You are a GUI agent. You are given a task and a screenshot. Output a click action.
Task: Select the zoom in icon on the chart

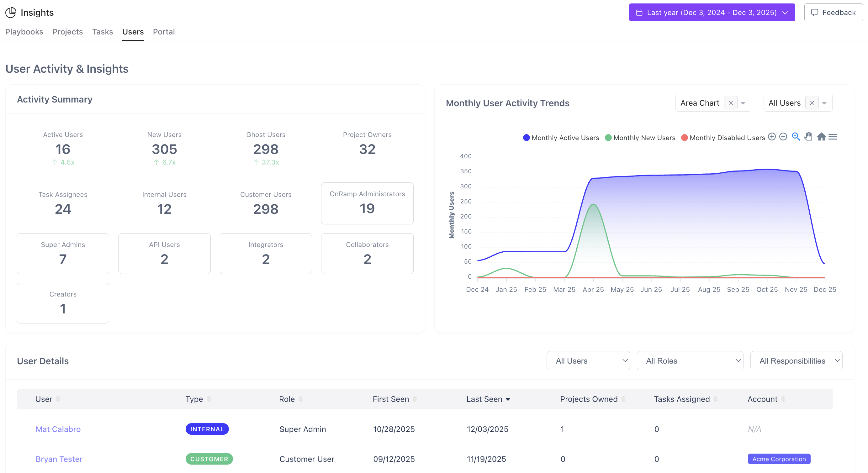772,137
